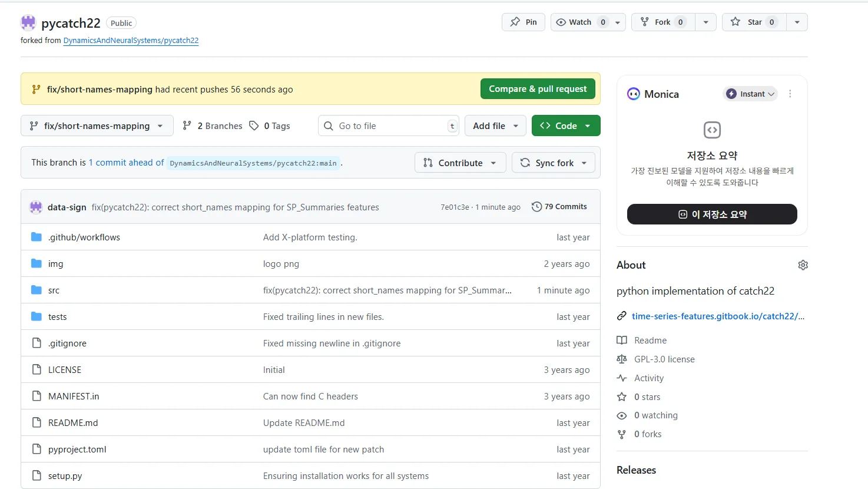
Task: Click into the Go to file field
Action: [x=389, y=125]
